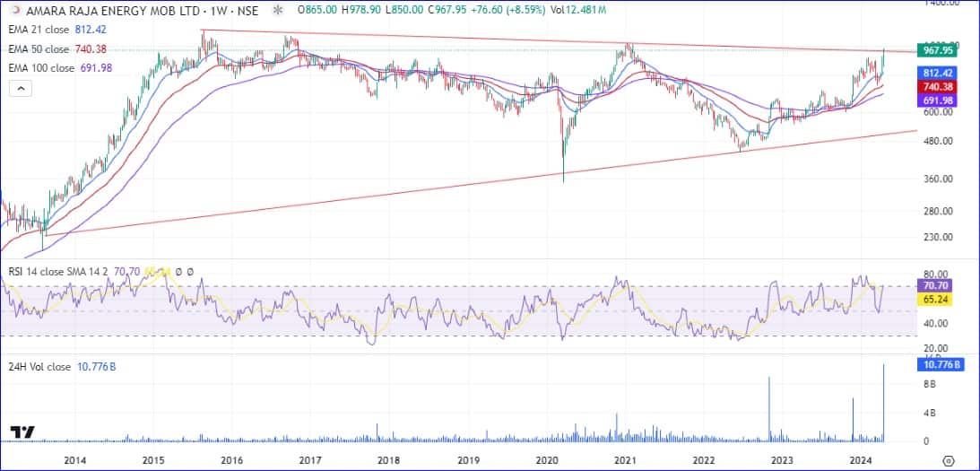The width and height of the screenshot is (980, 471).
Task: Click the asterisk icon beside NSE
Action: 278,11
